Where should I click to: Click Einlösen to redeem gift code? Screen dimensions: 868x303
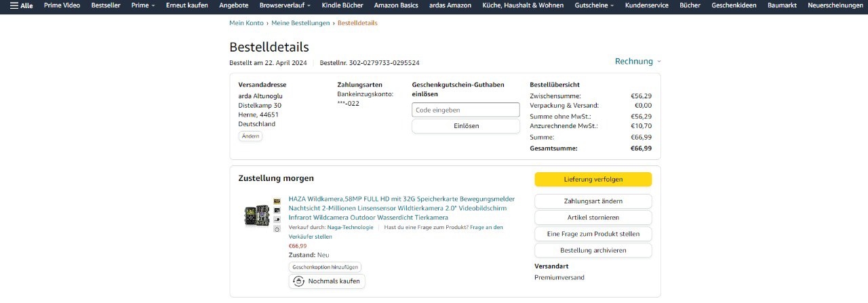(465, 126)
